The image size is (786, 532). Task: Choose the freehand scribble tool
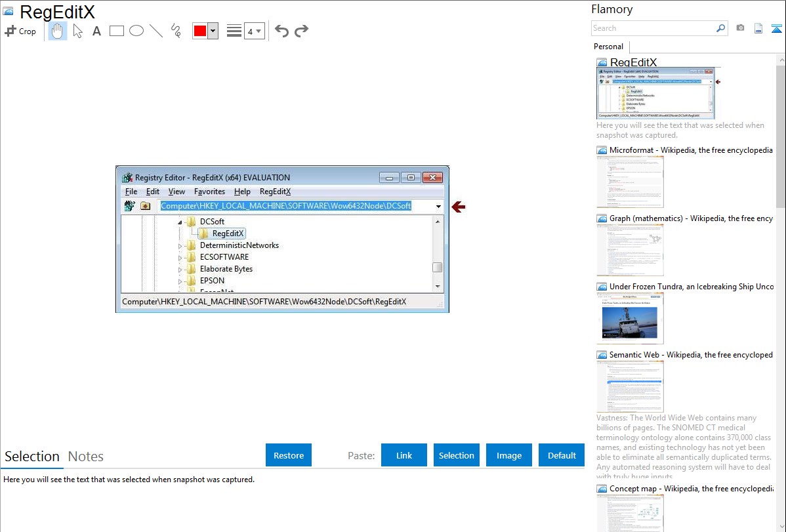coord(176,31)
